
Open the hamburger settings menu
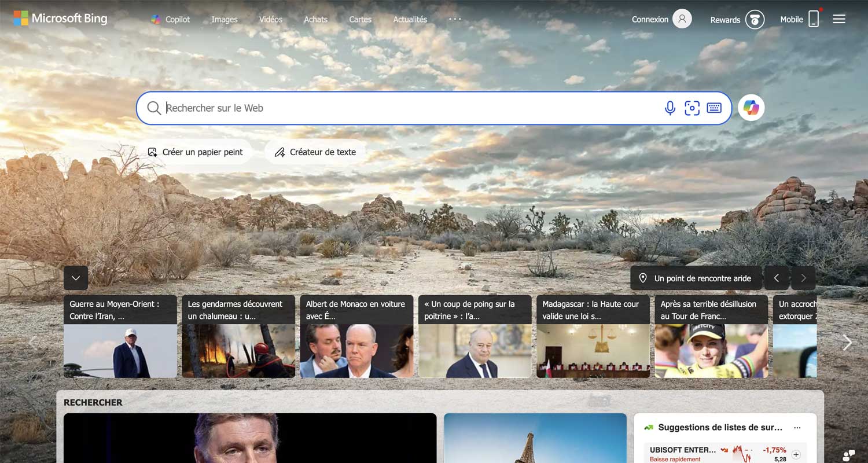(839, 19)
